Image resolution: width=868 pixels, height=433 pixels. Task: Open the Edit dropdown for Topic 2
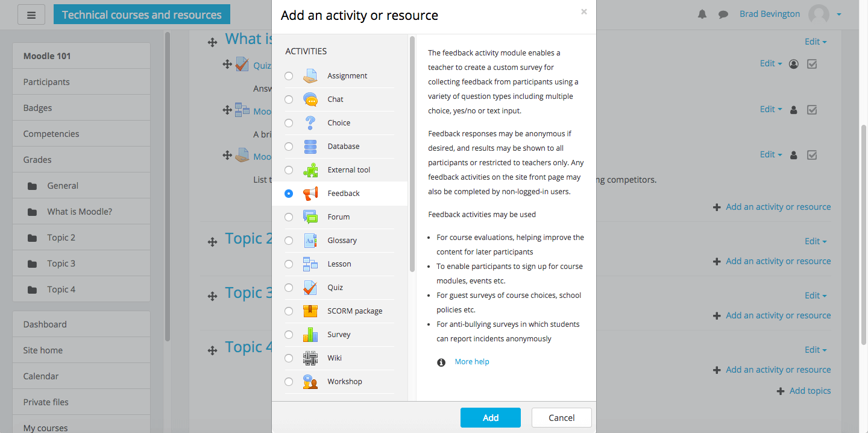[816, 241]
